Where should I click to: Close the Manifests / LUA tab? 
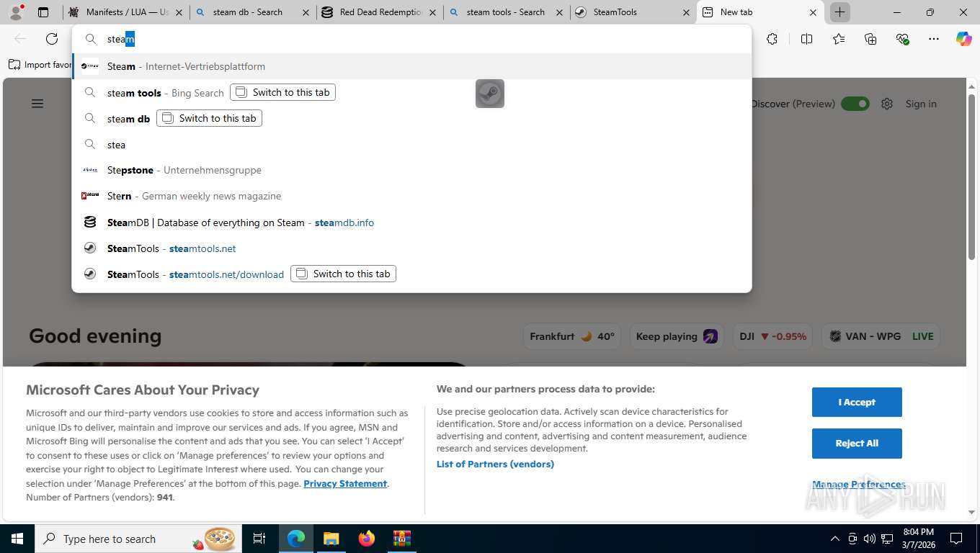(179, 12)
